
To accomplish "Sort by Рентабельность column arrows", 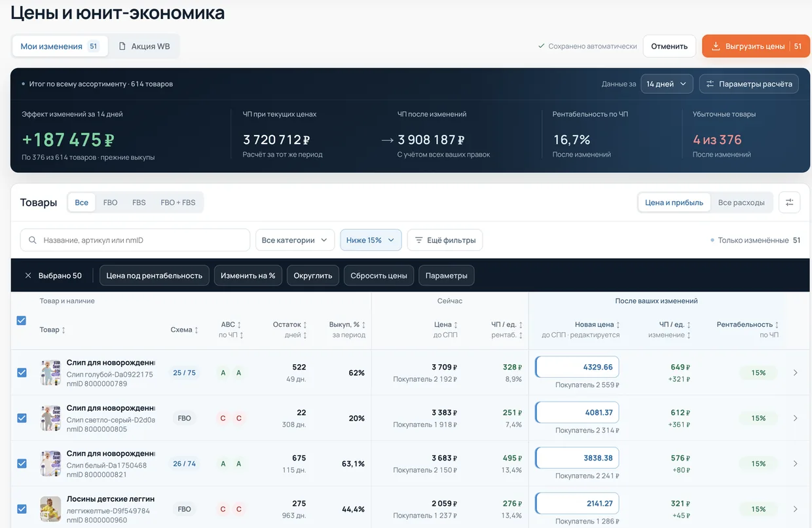I will pyautogui.click(x=777, y=325).
